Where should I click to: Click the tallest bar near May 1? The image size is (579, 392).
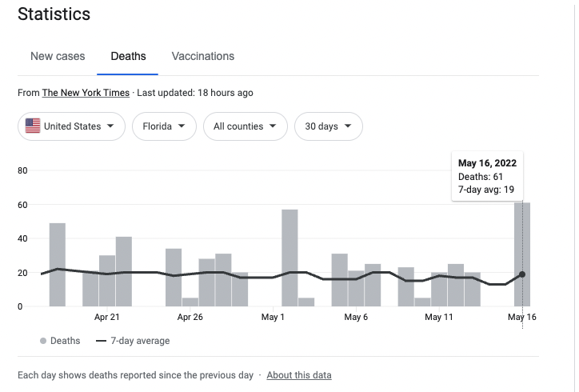(289, 258)
